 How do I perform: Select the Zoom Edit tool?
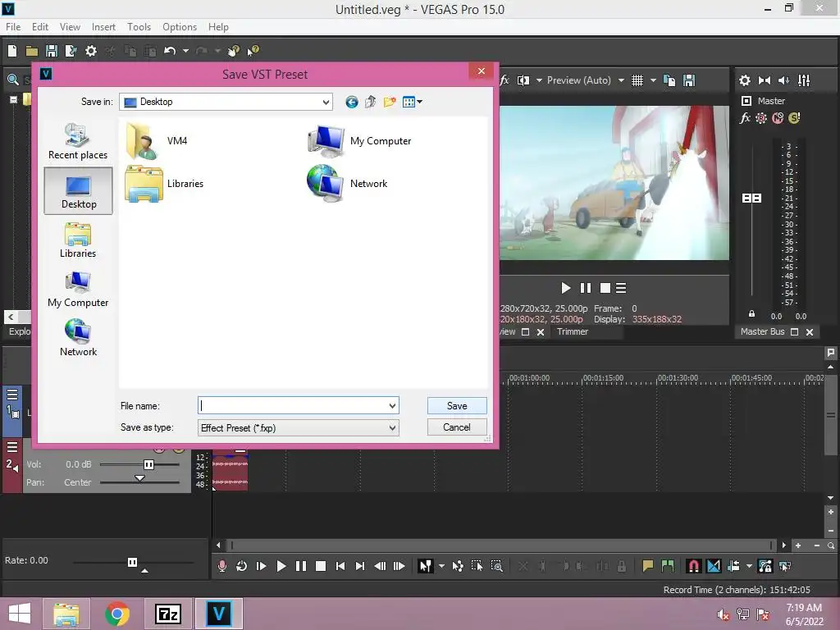496,566
